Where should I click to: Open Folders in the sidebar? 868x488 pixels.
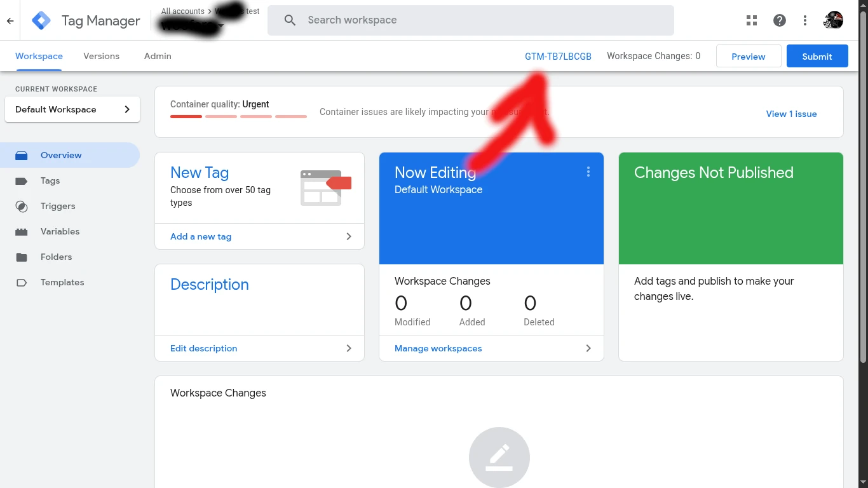[x=56, y=257]
